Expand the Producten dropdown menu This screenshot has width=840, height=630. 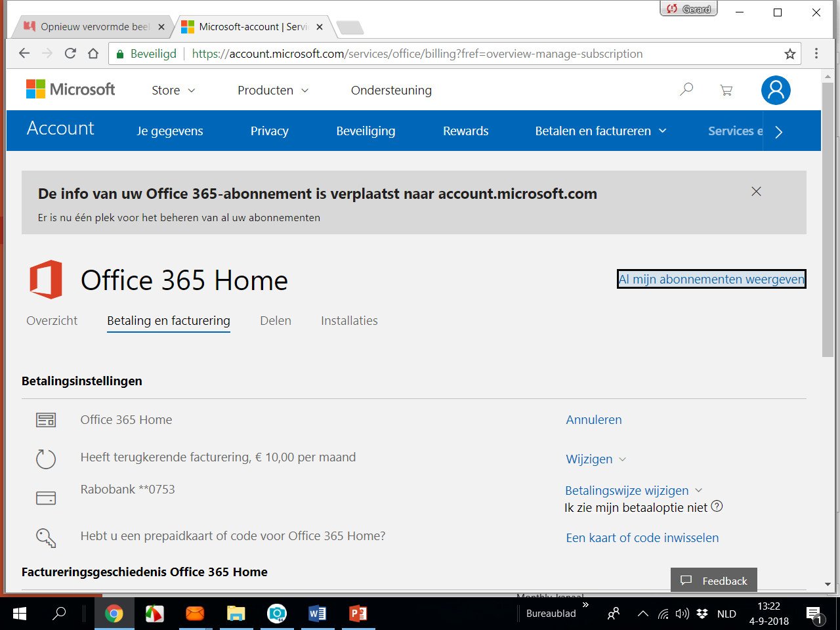(273, 91)
